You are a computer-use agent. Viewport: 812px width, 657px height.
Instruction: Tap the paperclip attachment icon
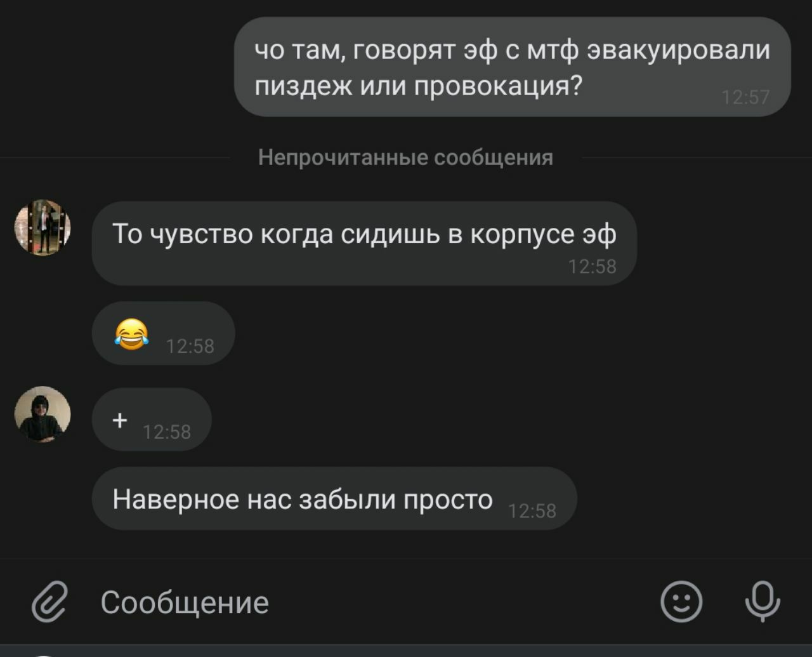pyautogui.click(x=49, y=601)
